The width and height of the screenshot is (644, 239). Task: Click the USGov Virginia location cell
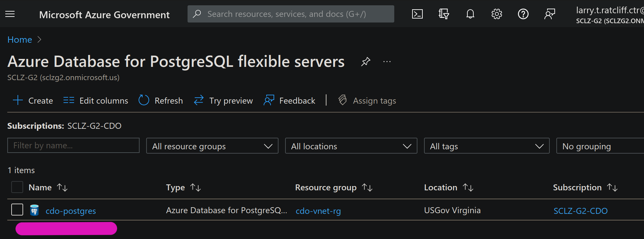coord(452,210)
